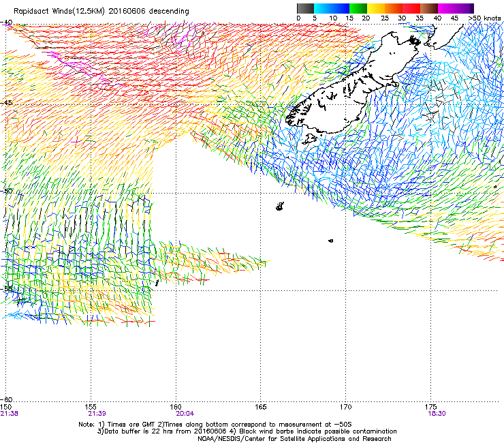The width and height of the screenshot is (504, 443).
Task: Click the orange 25–30 knots legend segment
Action: click(394, 8)
